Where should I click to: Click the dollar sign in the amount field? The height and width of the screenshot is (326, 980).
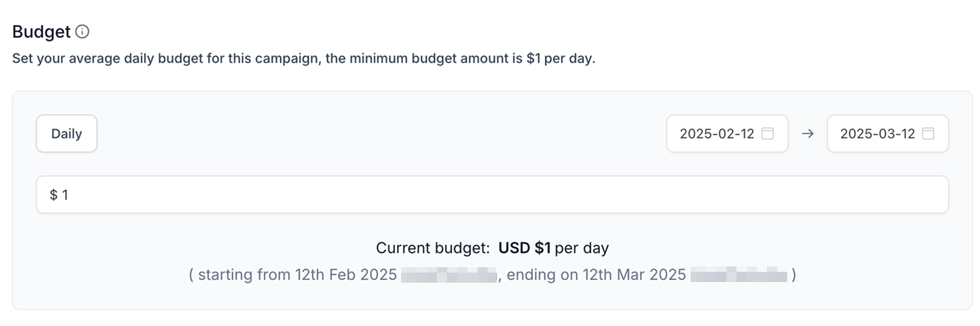pos(53,195)
